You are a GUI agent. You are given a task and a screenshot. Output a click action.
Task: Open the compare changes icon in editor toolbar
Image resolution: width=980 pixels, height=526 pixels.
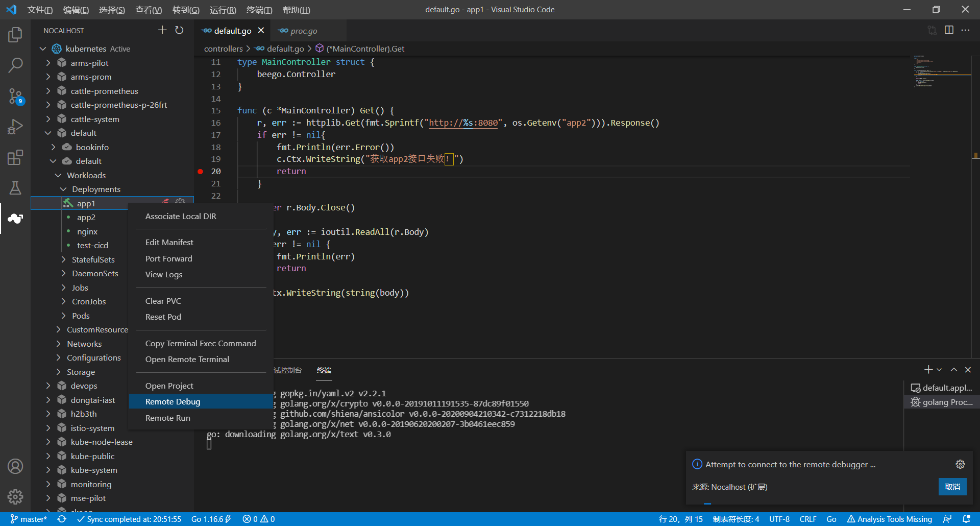[x=932, y=30]
